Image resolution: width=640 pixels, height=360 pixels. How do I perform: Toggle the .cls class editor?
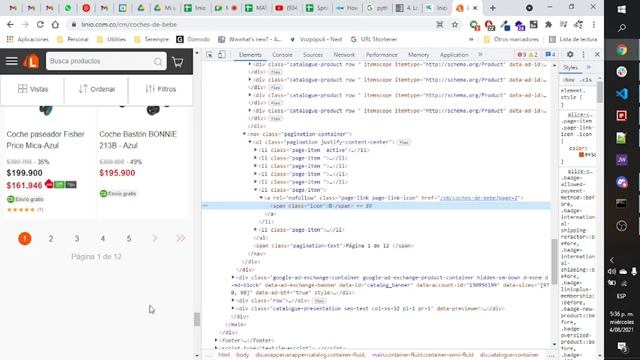point(587,80)
